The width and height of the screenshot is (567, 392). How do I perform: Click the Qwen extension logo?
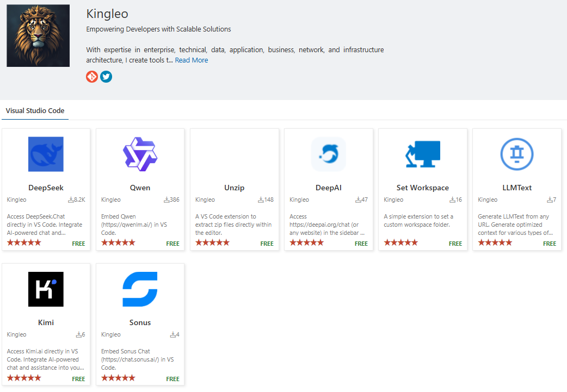pos(140,154)
